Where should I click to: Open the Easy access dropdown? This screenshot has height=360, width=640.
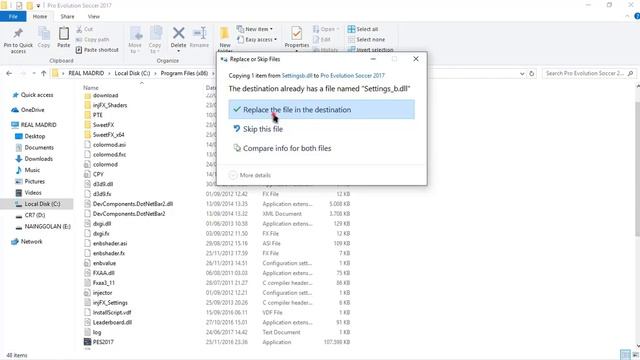pyautogui.click(x=257, y=40)
